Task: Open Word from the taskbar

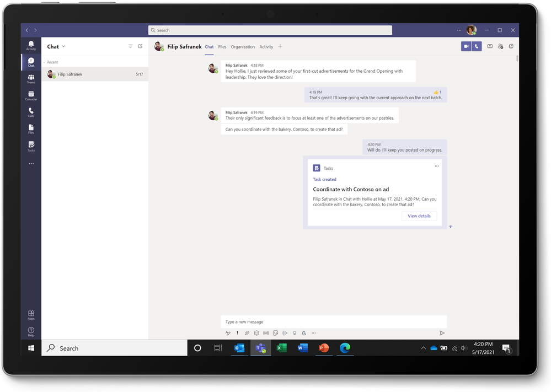Action: pos(303,348)
